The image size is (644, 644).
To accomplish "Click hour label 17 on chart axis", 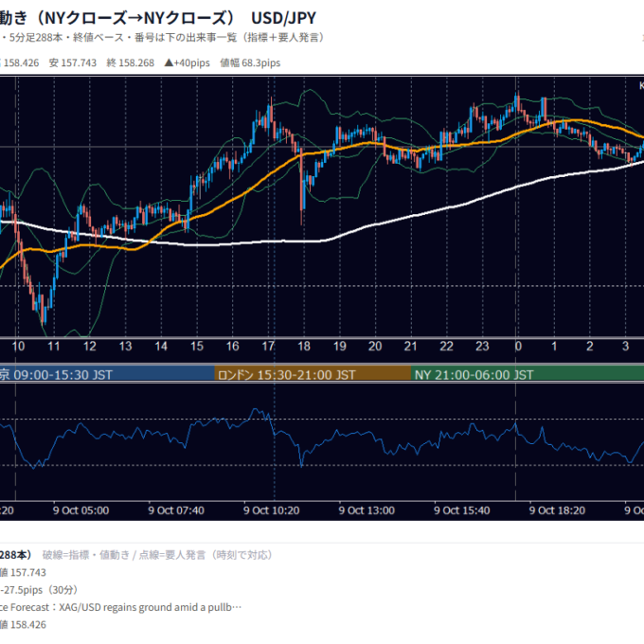I will (268, 347).
